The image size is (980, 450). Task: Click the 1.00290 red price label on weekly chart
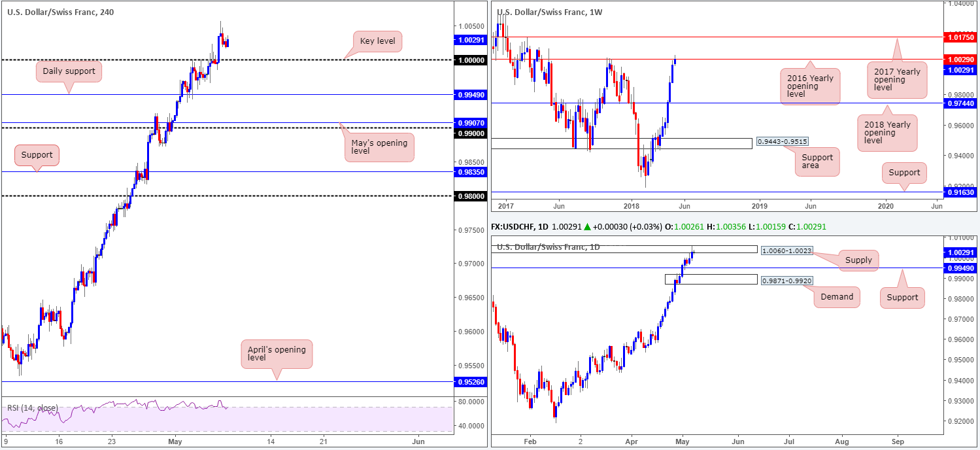[x=960, y=60]
